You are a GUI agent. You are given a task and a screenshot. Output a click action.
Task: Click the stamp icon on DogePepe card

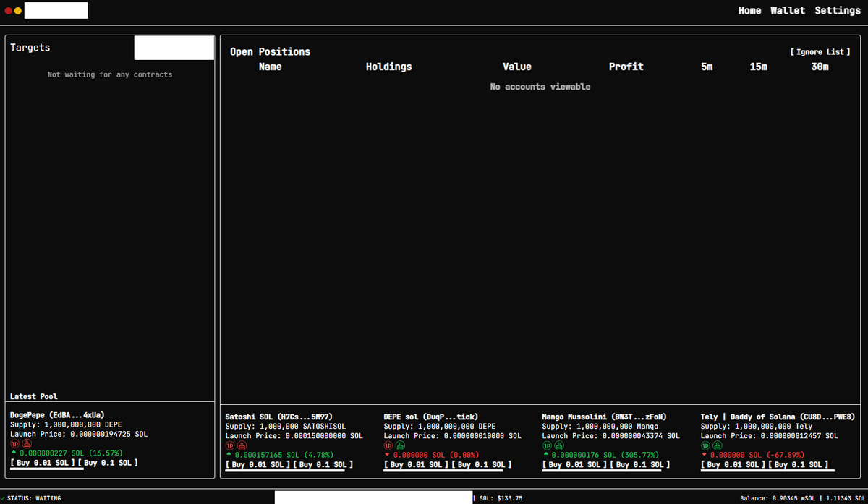point(27,444)
